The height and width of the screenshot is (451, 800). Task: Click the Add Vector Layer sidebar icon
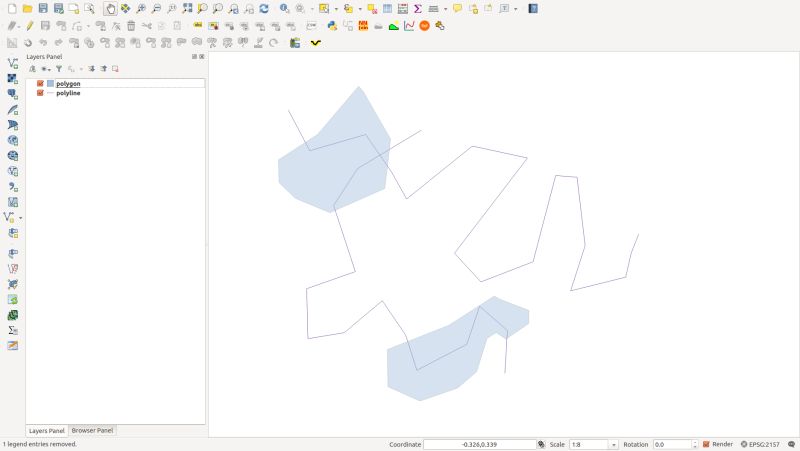pyautogui.click(x=13, y=63)
